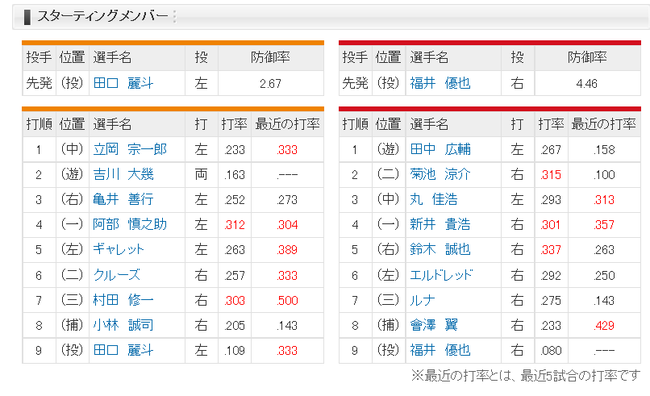Open batter 9 福井 優也 link in lineup
This screenshot has width=650, height=396.
click(440, 350)
